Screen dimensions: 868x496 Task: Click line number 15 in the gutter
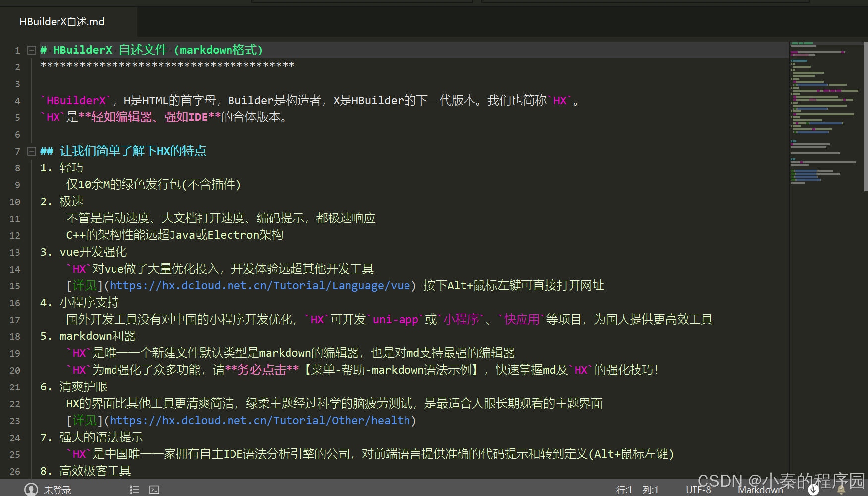(15, 286)
